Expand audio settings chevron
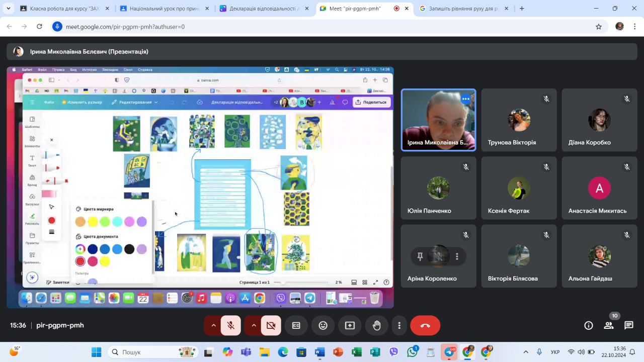 213,326
